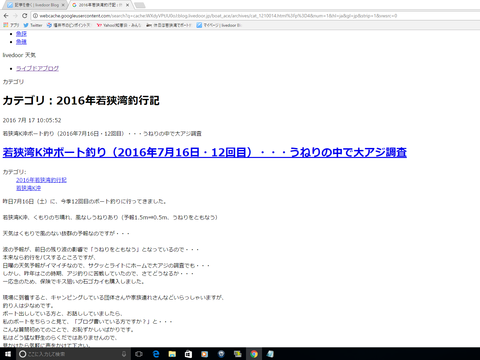This screenshot has height=360, width=480.
Task: Click the microphone icon in the search box
Action: point(124,354)
